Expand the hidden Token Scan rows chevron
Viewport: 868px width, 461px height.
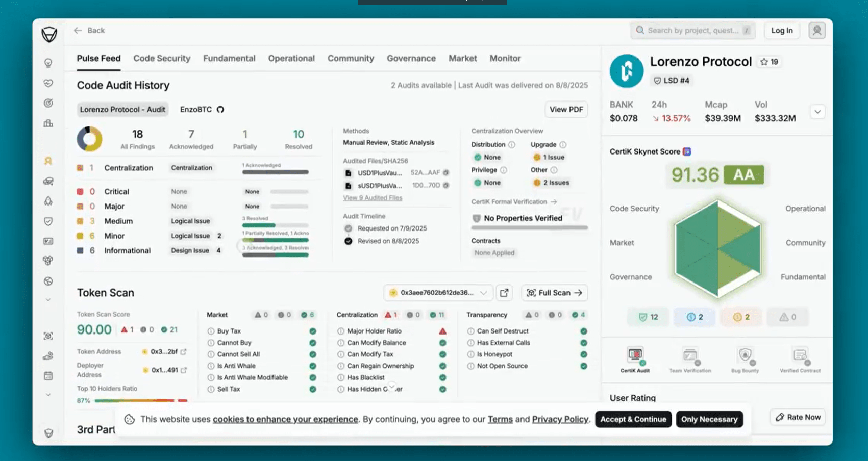coord(392,387)
